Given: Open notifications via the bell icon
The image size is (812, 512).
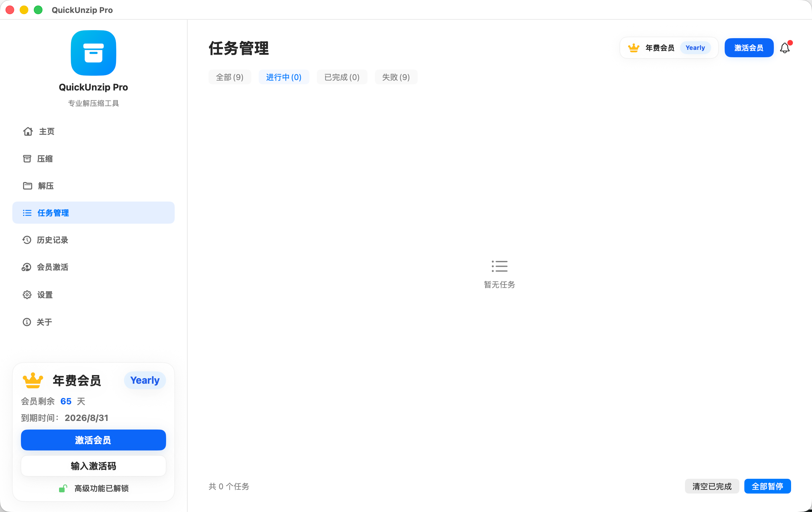Looking at the screenshot, I should pyautogui.click(x=785, y=48).
